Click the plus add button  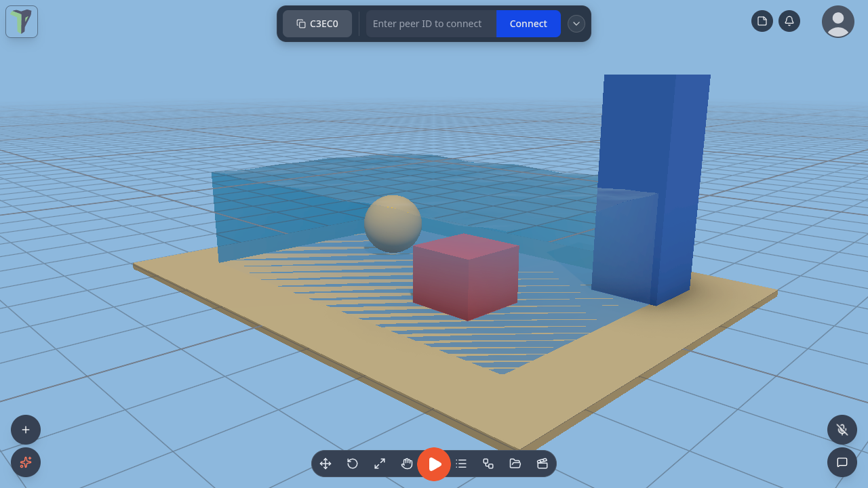point(26,430)
